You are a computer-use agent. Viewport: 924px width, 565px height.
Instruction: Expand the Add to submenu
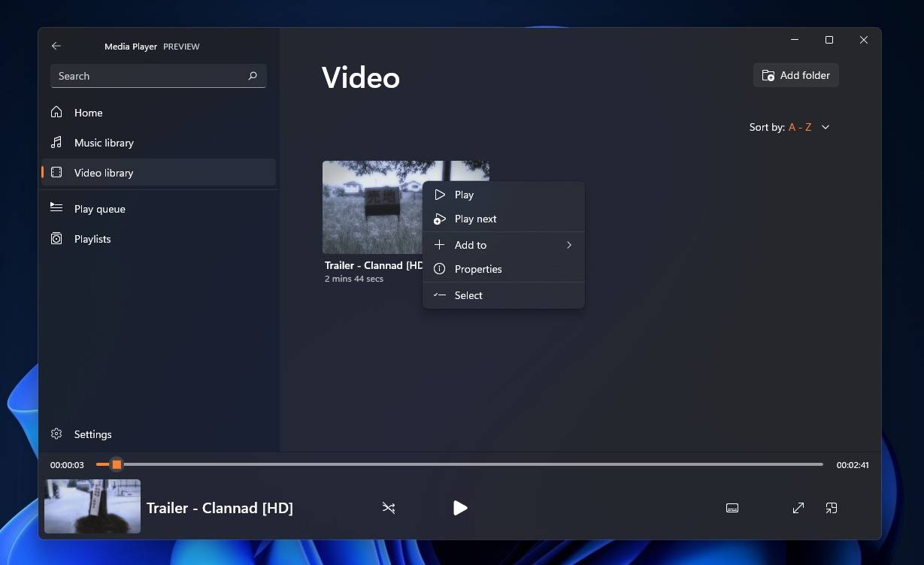(502, 244)
